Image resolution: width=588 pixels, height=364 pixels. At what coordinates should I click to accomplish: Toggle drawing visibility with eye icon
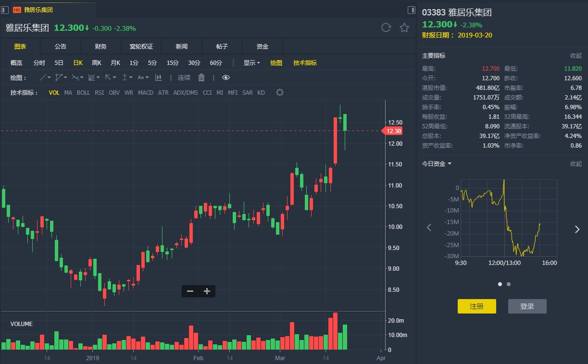(226, 77)
